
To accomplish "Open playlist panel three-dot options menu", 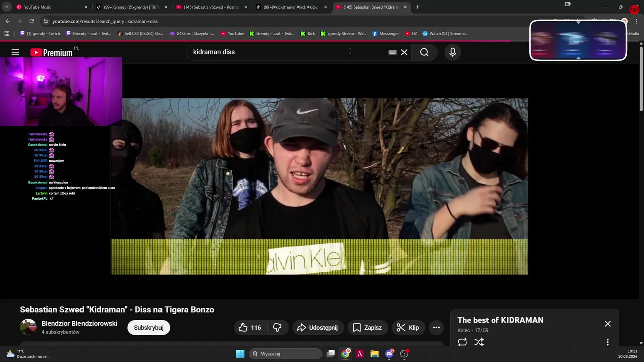I will click(x=608, y=342).
